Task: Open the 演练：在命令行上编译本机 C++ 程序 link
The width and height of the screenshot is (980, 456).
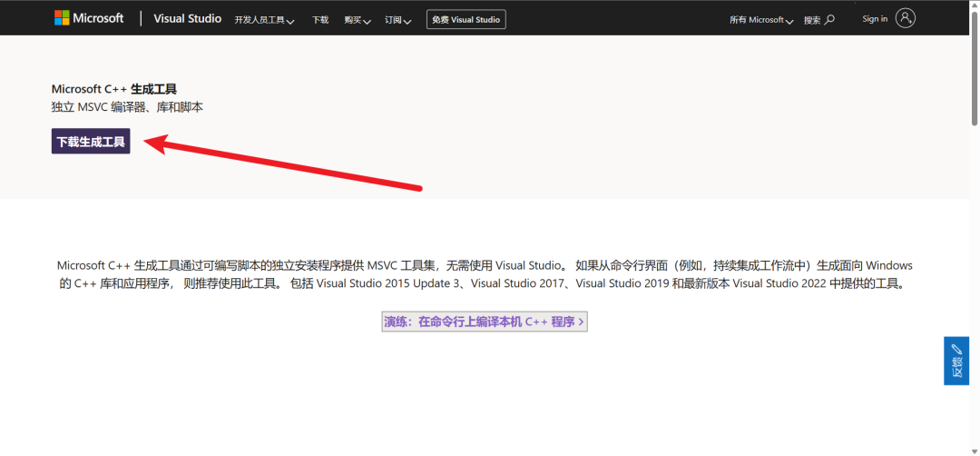Action: coord(485,322)
